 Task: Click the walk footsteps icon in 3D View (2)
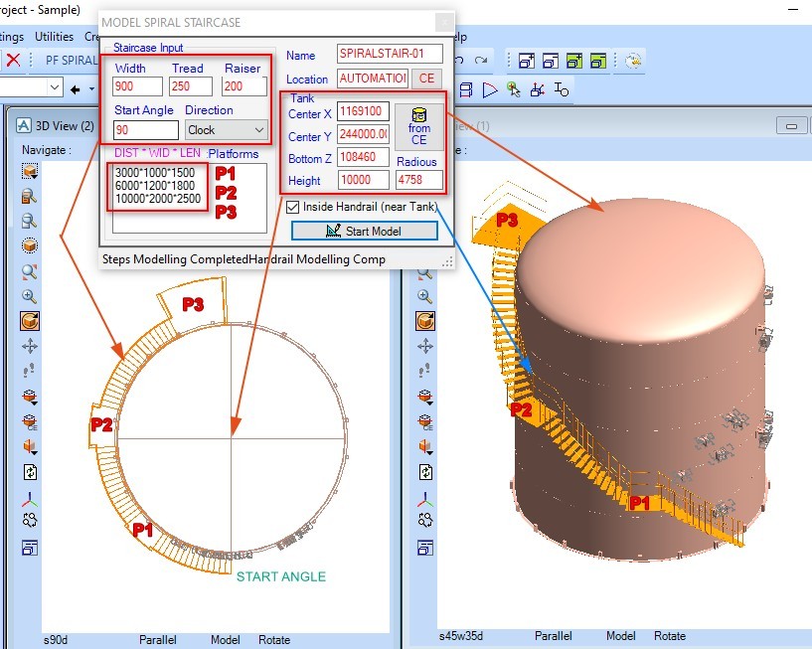(29, 371)
